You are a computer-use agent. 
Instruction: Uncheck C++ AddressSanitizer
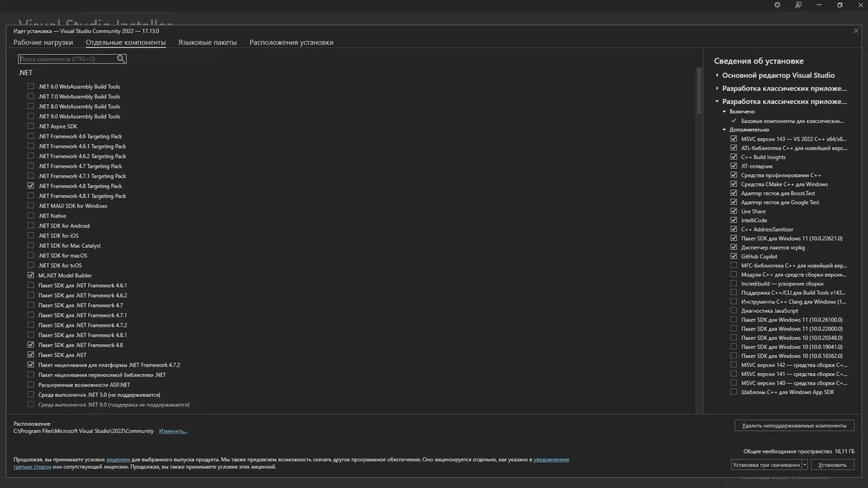point(733,229)
